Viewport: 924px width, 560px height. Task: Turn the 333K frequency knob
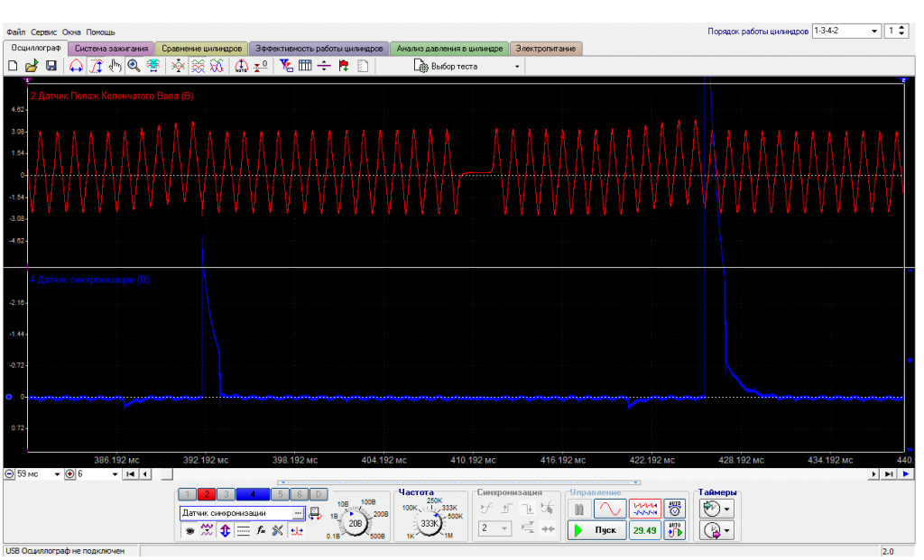tap(430, 523)
